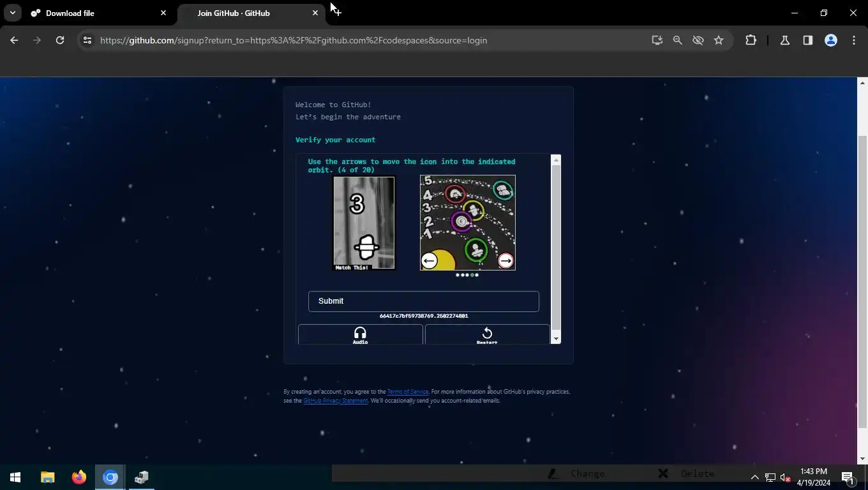
Task: Launch Firefox from the taskbar
Action: coord(79,477)
